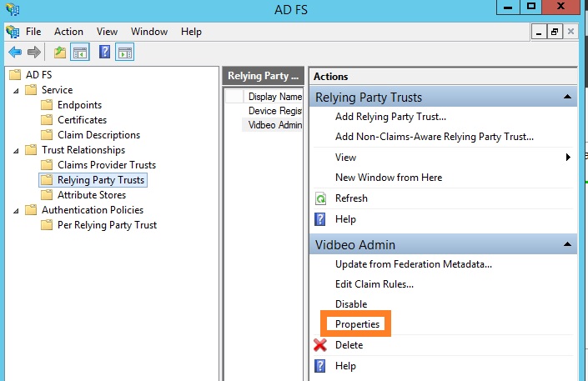
Task: Toggle the Show/Hide Action Pane toolbar button
Action: 125,53
